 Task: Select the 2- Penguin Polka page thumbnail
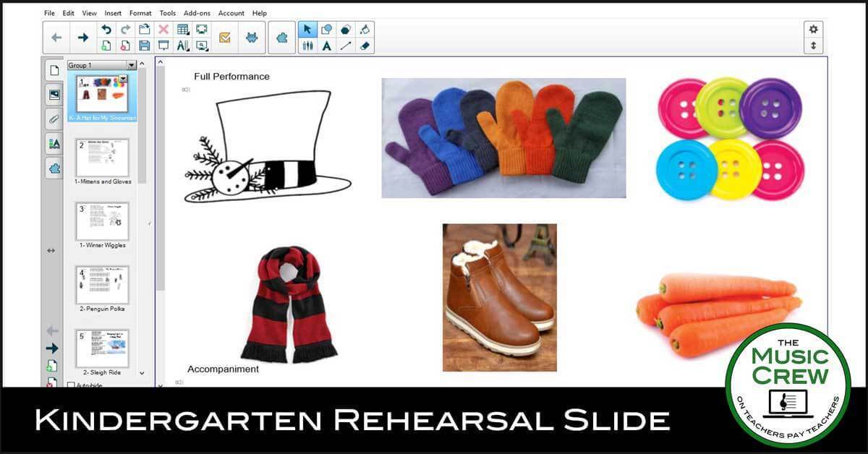coord(102,286)
